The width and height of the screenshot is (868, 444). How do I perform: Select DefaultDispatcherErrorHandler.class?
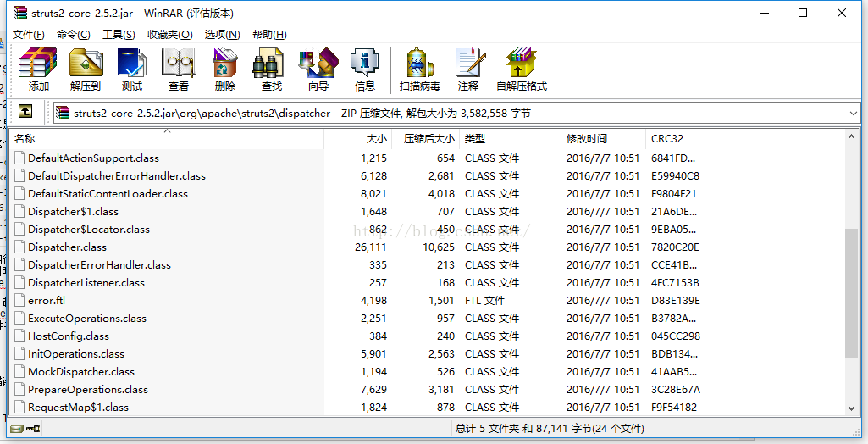pos(117,176)
